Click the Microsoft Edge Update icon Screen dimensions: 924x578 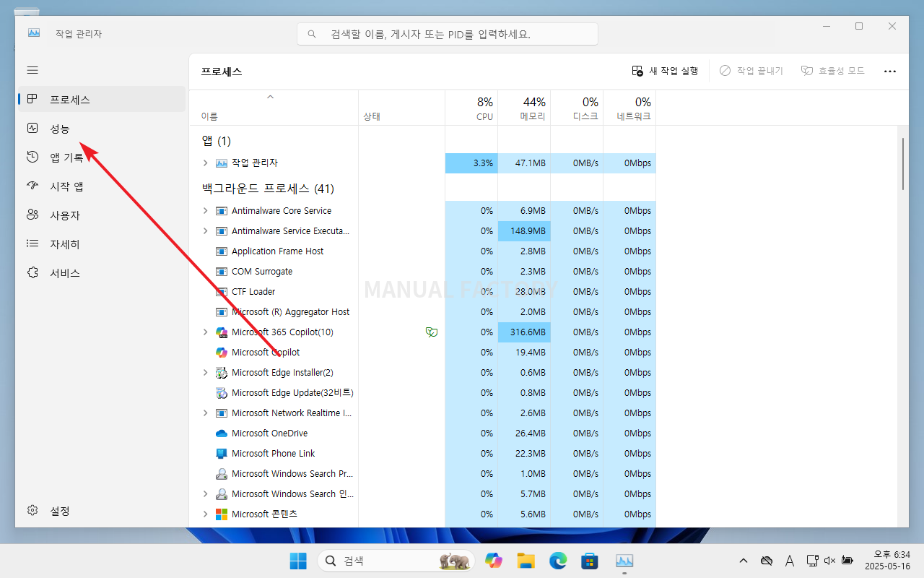tap(222, 393)
